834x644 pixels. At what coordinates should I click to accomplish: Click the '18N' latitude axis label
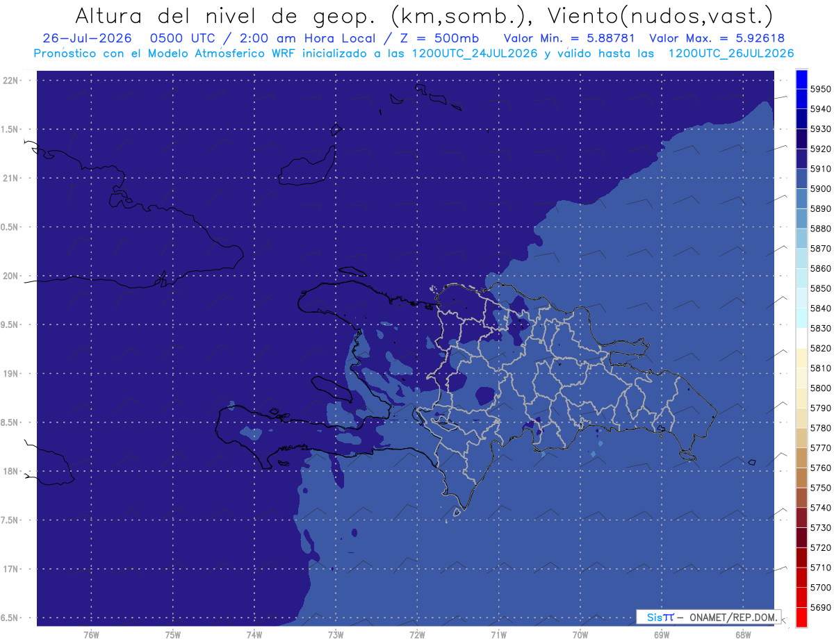(10, 471)
